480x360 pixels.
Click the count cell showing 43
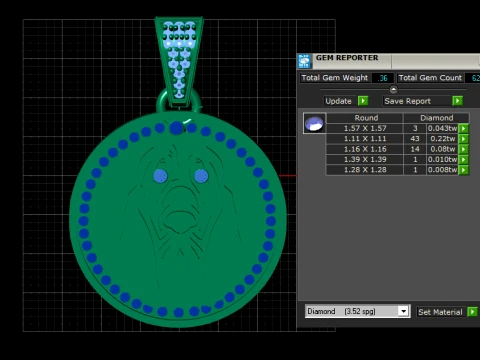(x=415, y=139)
